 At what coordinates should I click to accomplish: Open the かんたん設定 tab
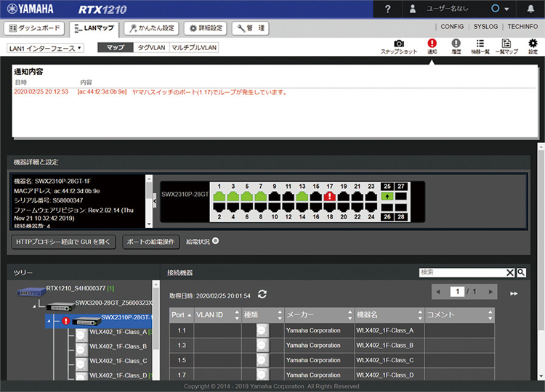click(x=152, y=28)
